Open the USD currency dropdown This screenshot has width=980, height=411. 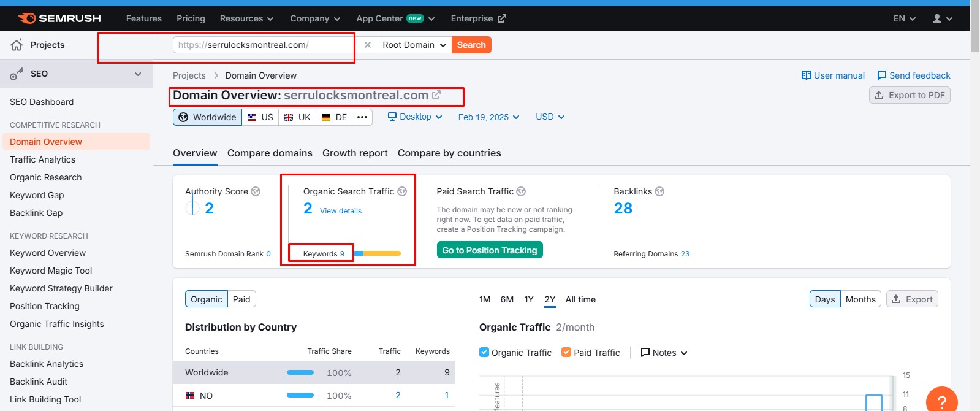[550, 117]
